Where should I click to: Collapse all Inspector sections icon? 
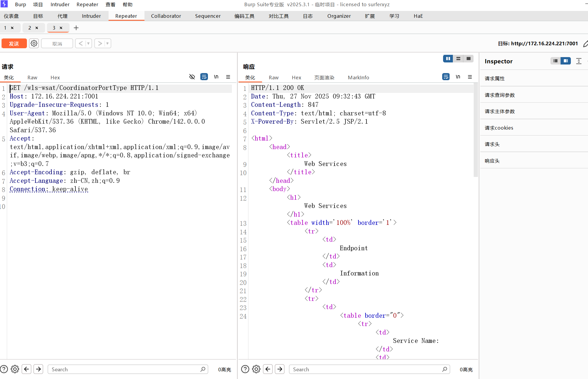579,61
